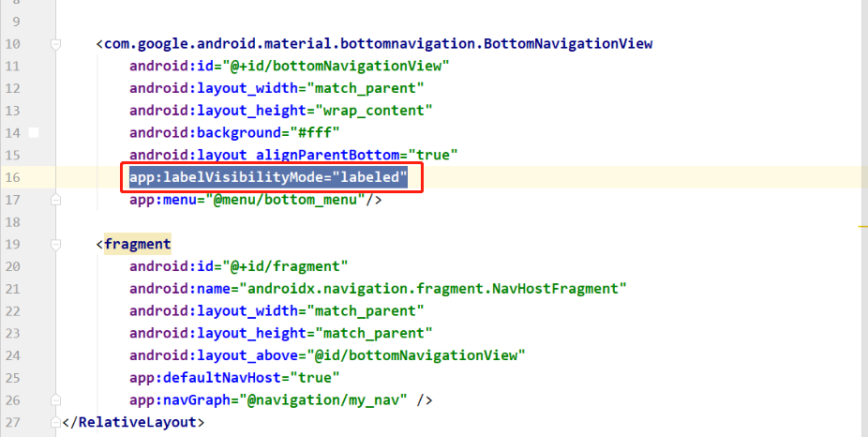The width and height of the screenshot is (868, 437).
Task: Click android:layout_above attribute line
Action: click(327, 355)
